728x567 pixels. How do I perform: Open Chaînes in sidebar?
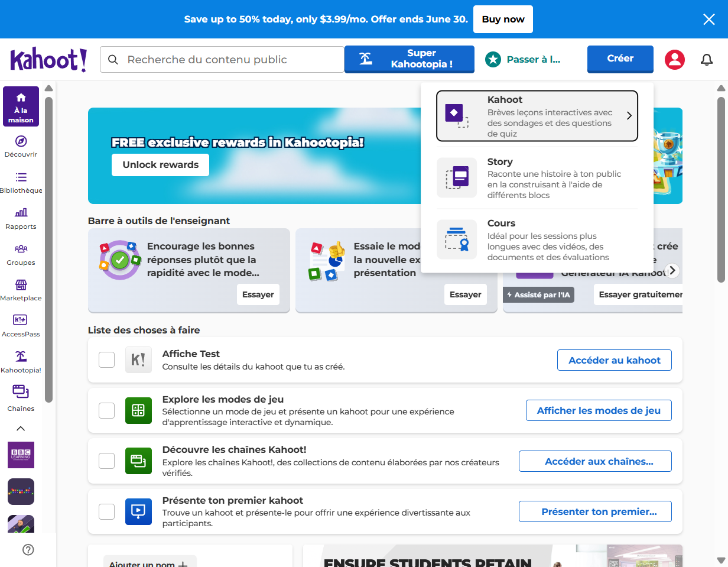pyautogui.click(x=21, y=398)
